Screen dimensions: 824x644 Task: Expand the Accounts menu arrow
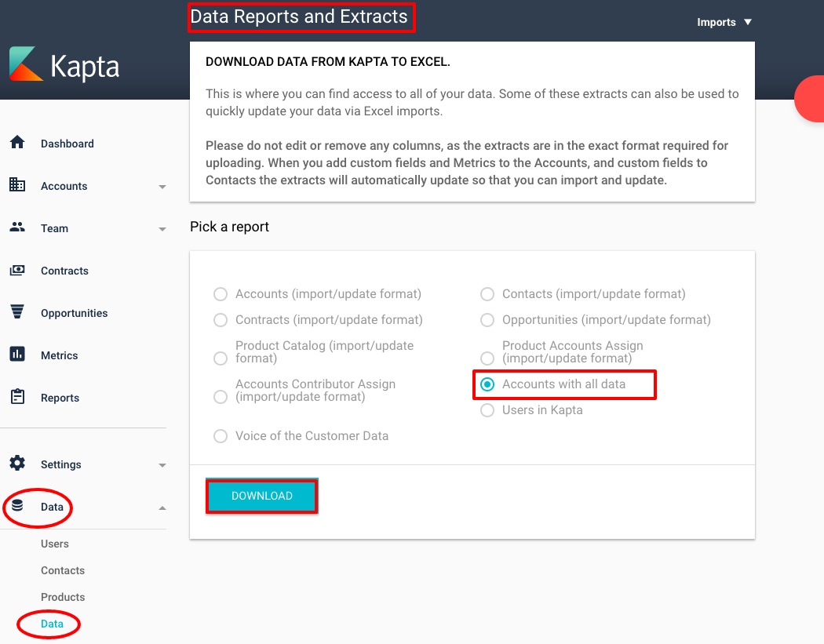[162, 187]
